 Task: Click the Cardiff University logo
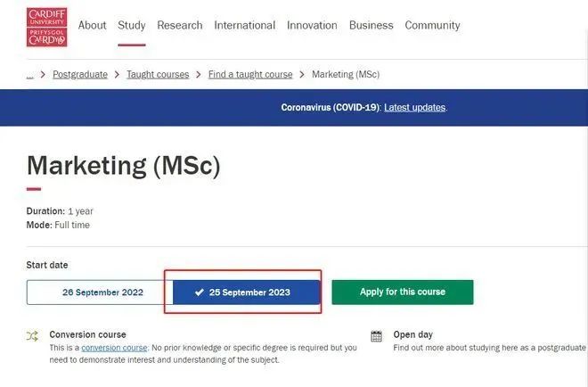tap(46, 27)
